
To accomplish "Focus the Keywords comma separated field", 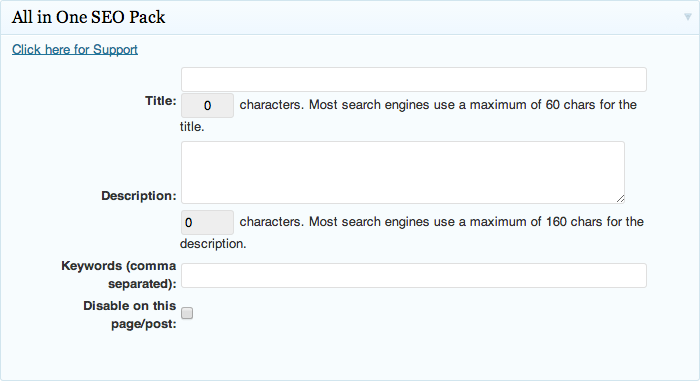I will (x=414, y=275).
